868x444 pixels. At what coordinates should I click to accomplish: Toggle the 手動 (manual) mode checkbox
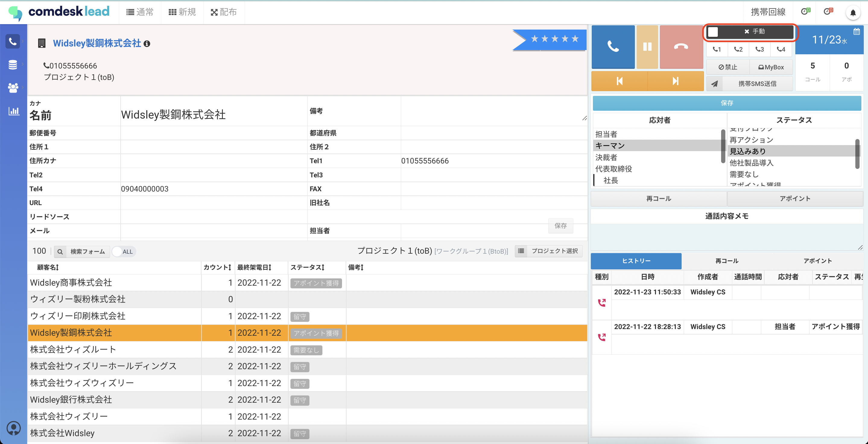[713, 32]
